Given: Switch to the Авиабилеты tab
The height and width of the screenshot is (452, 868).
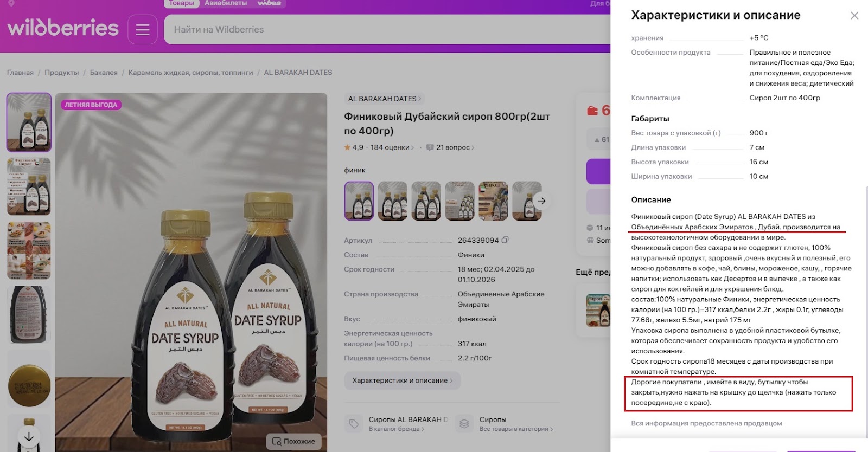Looking at the screenshot, I should [226, 3].
